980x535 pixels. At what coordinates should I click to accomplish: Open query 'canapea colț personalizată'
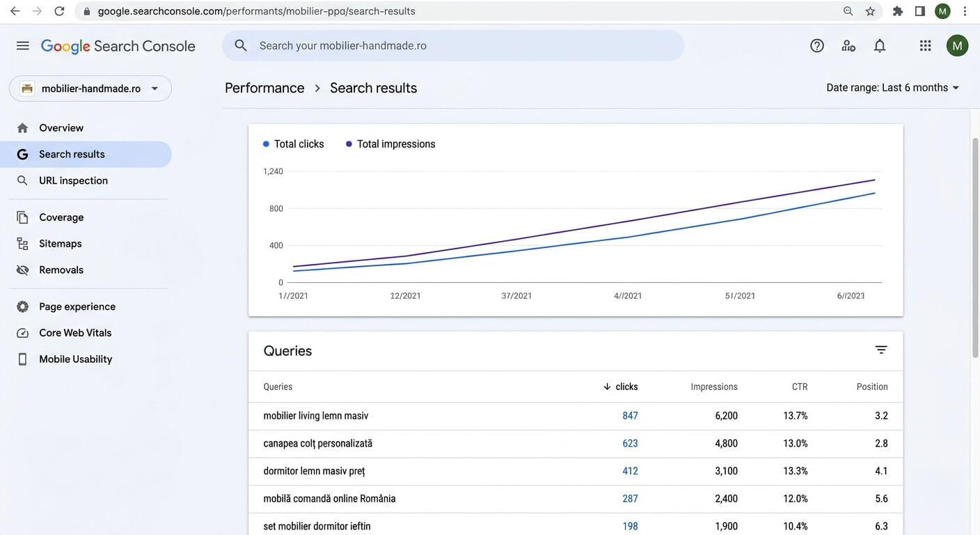point(317,444)
